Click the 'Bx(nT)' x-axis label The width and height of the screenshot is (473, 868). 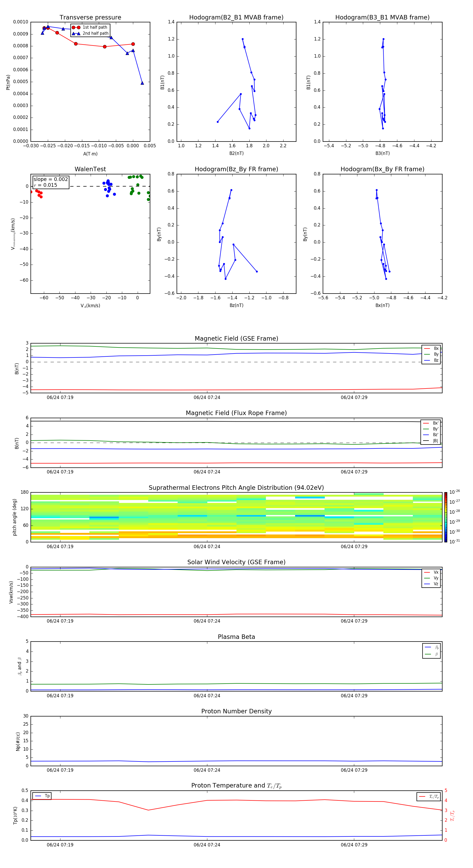pos(382,305)
